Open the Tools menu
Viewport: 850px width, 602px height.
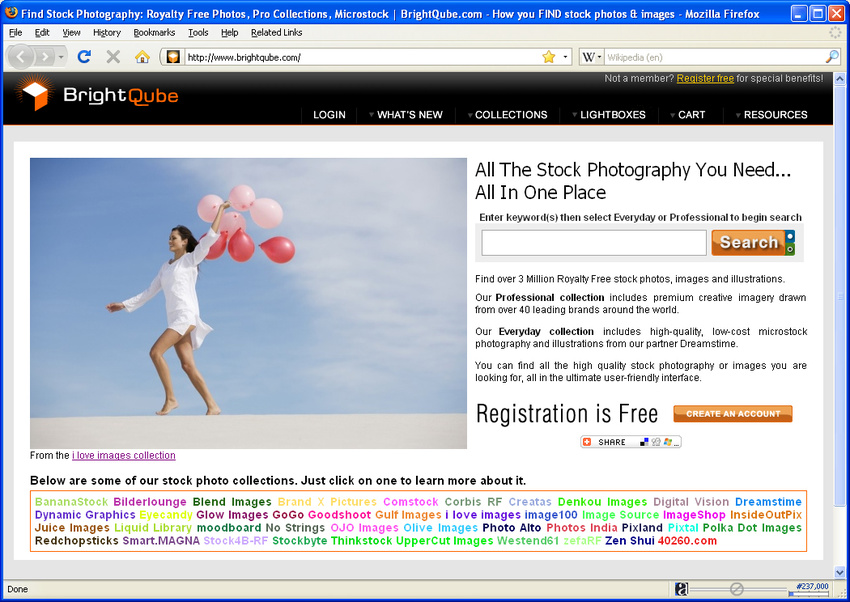198,33
